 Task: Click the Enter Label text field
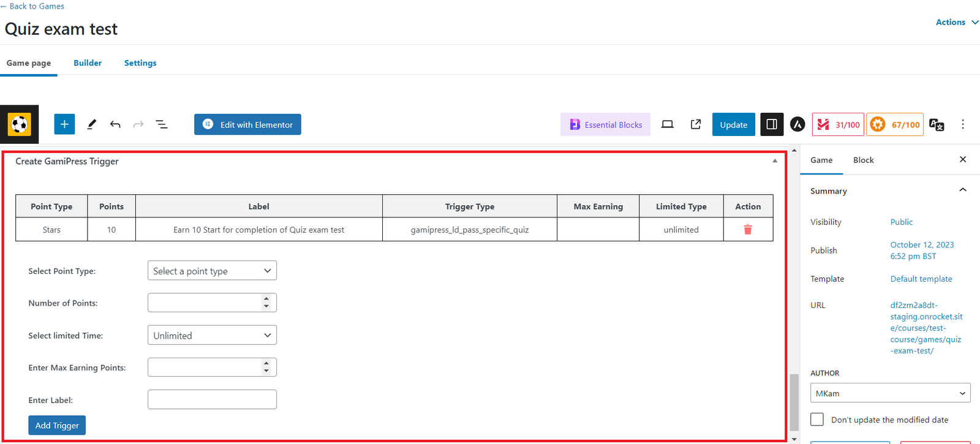[212, 399]
